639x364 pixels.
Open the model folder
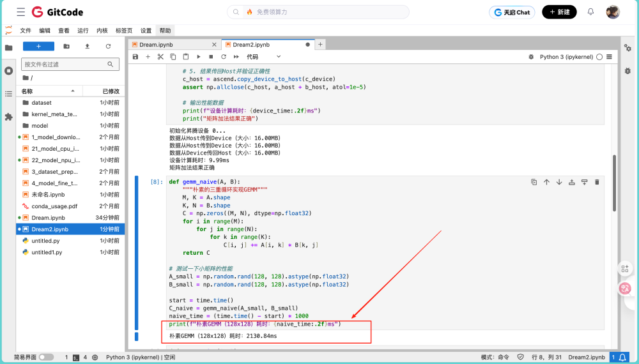70,126
